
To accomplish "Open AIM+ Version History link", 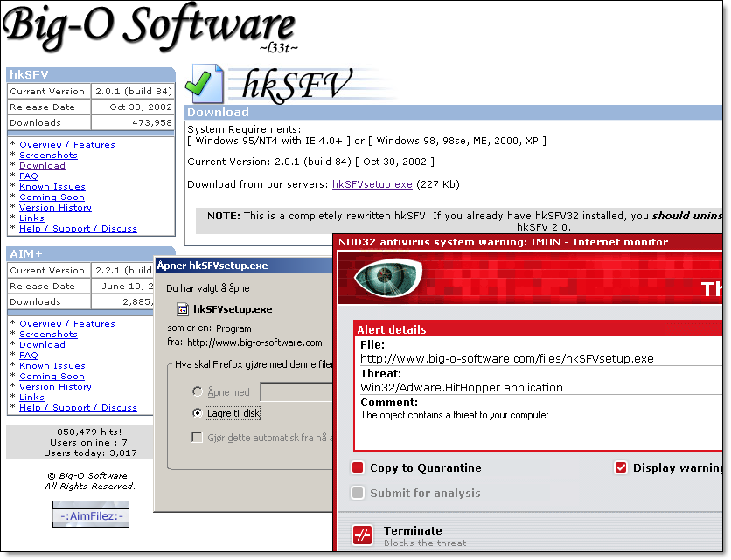I will click(55, 387).
